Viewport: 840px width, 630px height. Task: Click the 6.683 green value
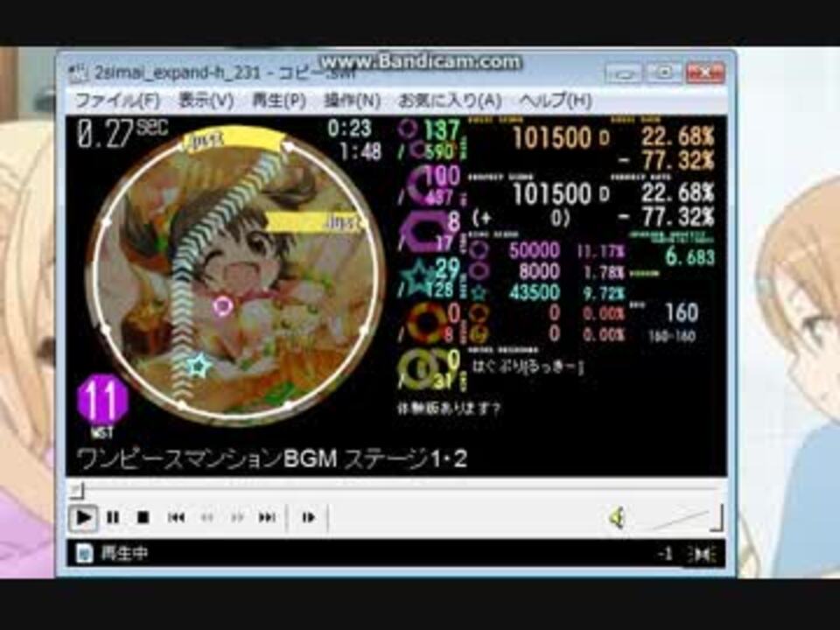coord(690,257)
